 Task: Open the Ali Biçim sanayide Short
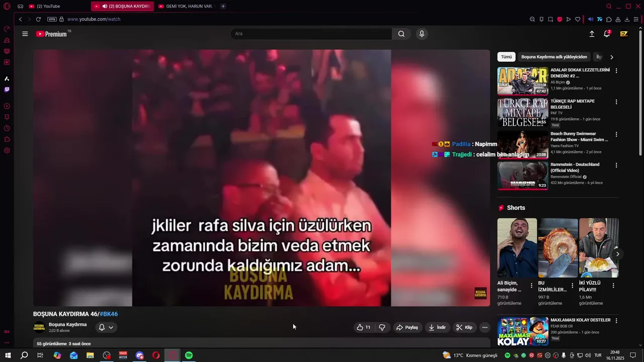[517, 248]
